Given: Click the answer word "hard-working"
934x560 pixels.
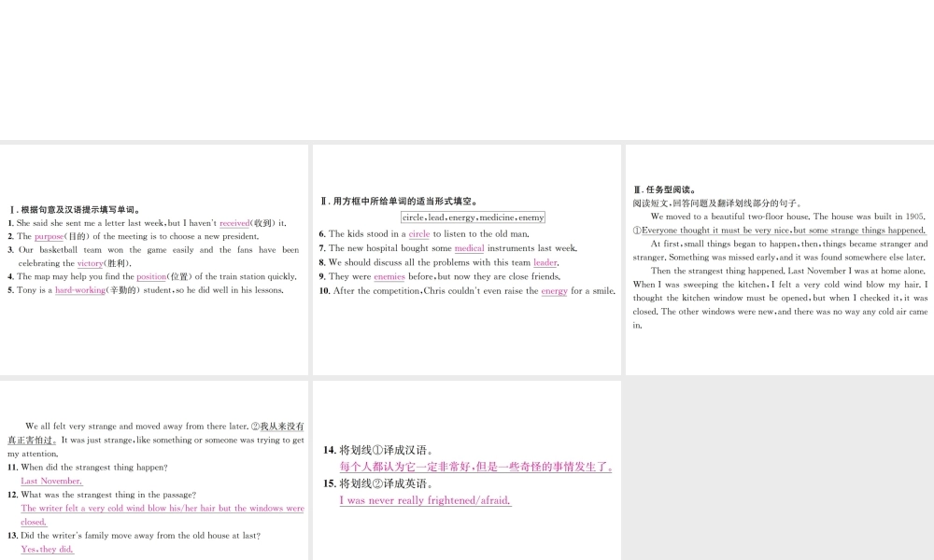Looking at the screenshot, I should click(80, 290).
